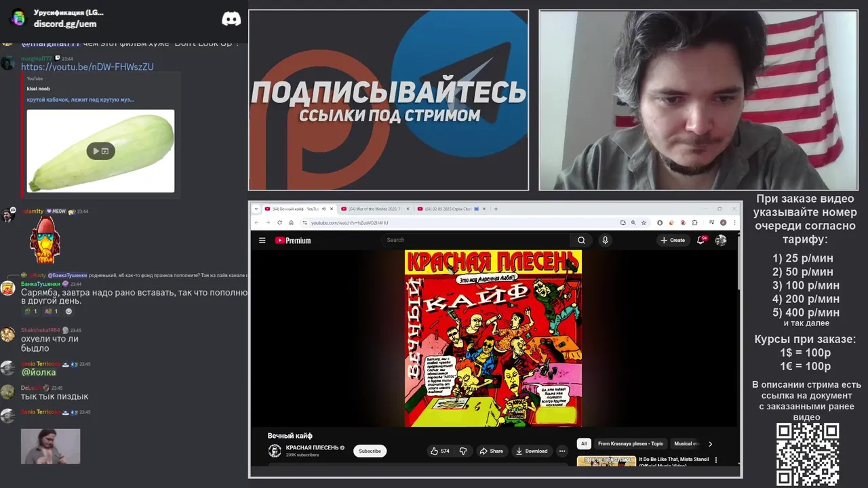Viewport: 868px width, 488px height.
Task: Open options for It Do Be Like That video
Action: (716, 460)
